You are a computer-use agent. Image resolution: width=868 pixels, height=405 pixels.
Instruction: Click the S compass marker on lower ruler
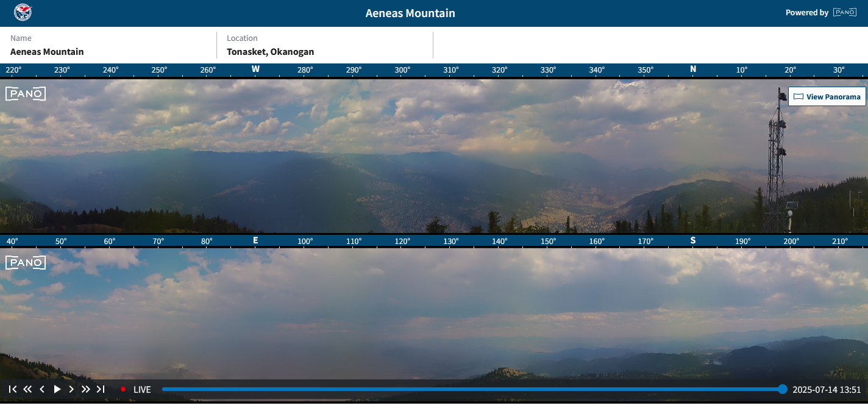[693, 241]
